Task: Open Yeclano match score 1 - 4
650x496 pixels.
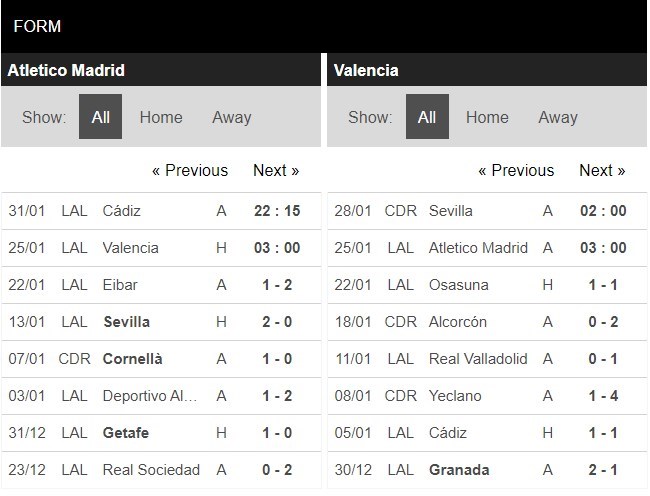Action: pyautogui.click(x=602, y=396)
